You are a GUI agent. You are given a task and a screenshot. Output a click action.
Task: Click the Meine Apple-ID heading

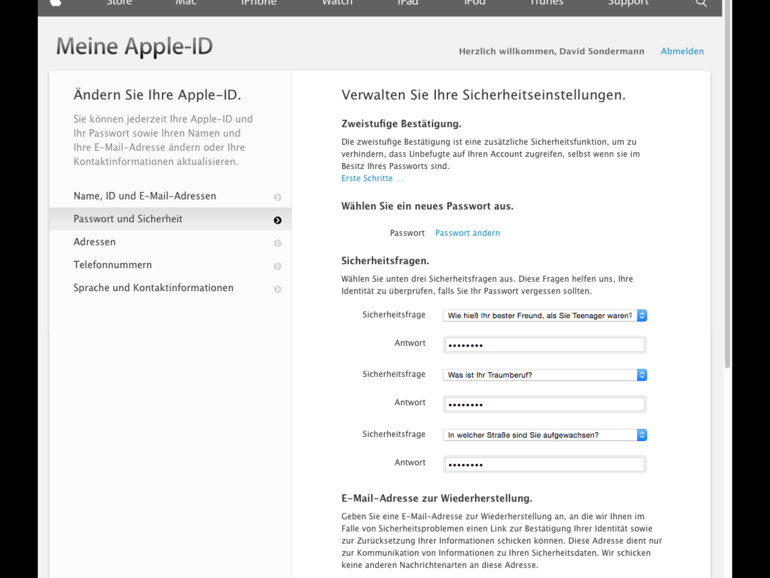click(x=134, y=47)
